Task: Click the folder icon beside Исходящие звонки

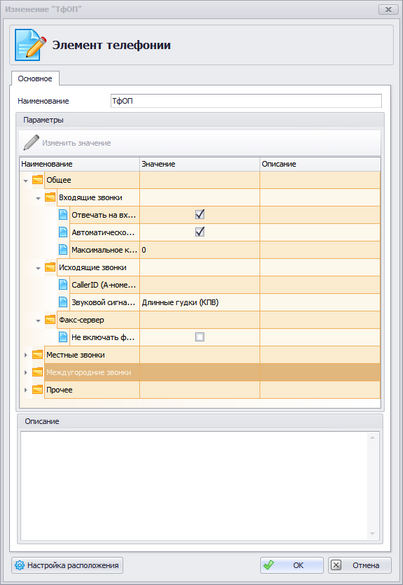Action: (50, 268)
